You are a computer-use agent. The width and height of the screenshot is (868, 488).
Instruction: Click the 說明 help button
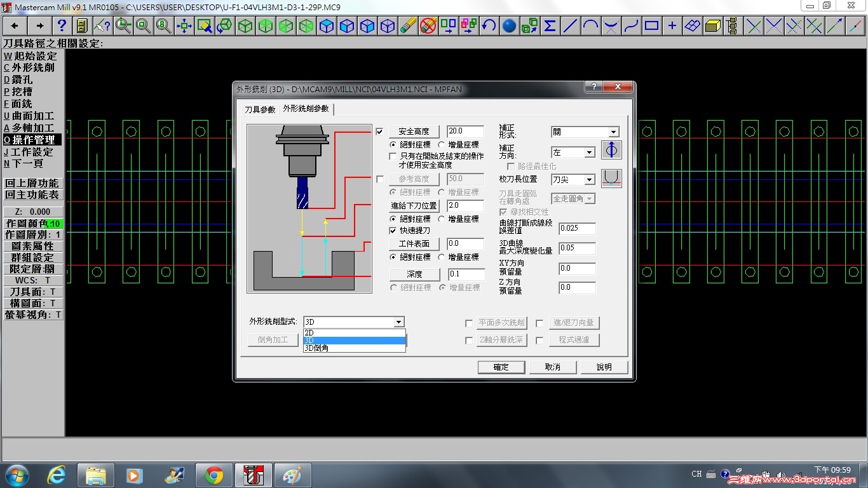click(x=604, y=367)
